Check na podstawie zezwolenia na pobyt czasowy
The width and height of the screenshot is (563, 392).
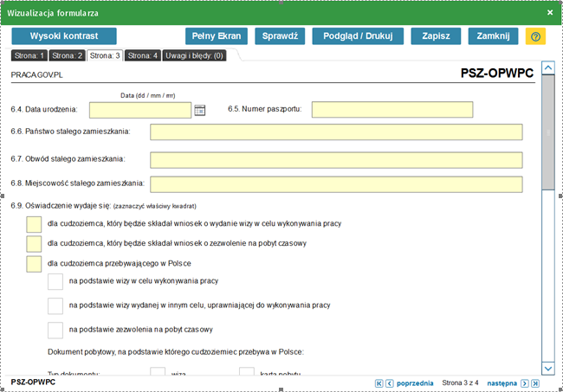click(55, 331)
